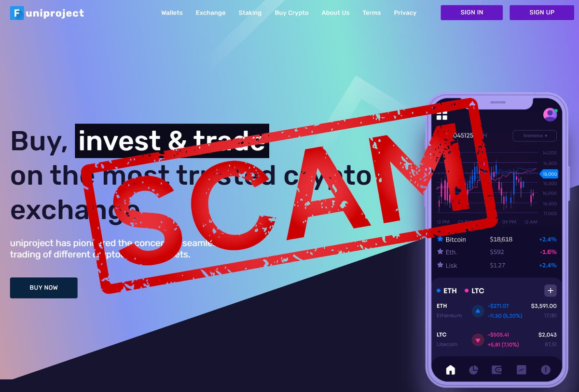Toggle the Bitcoin favorite star
The height and width of the screenshot is (392, 579).
coord(440,239)
